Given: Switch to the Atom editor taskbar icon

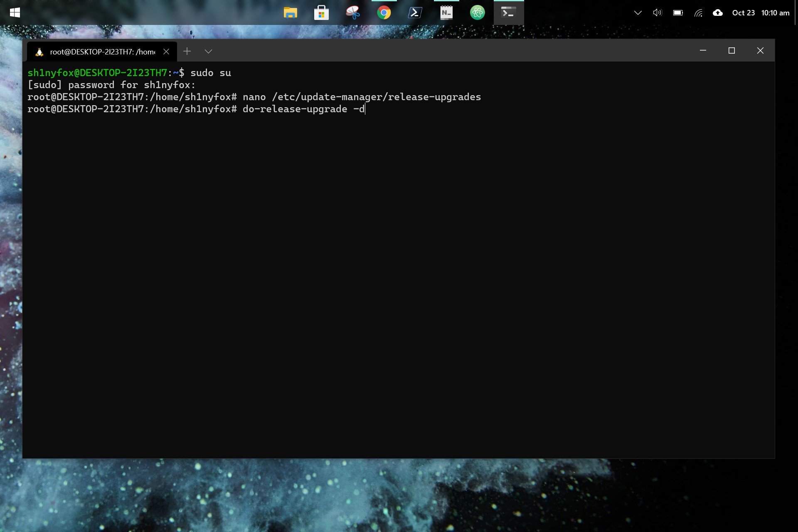Looking at the screenshot, I should point(477,13).
